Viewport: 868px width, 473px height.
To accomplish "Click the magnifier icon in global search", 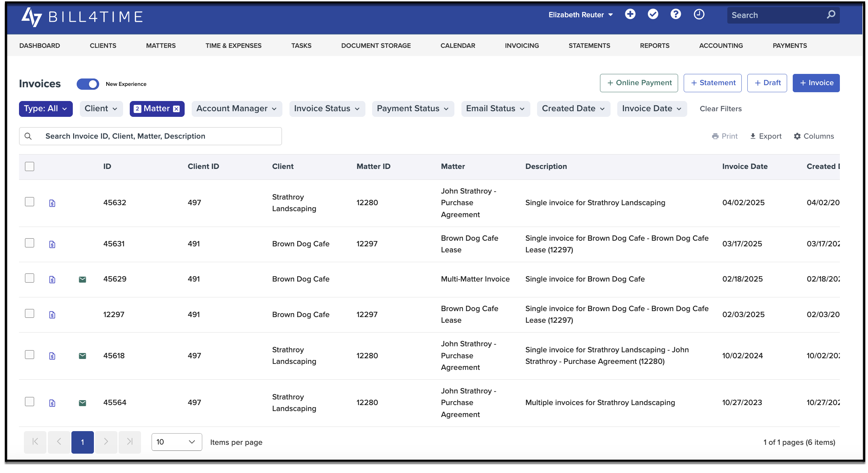I will click(831, 15).
